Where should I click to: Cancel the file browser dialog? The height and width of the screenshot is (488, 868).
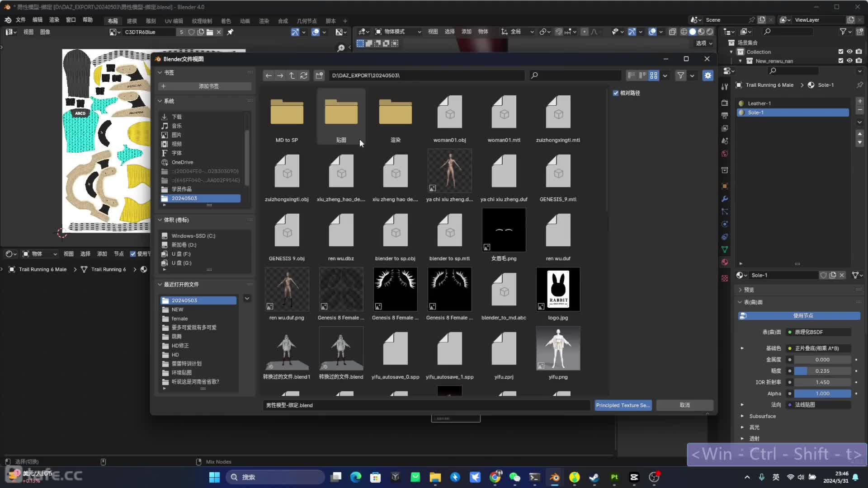[685, 405]
